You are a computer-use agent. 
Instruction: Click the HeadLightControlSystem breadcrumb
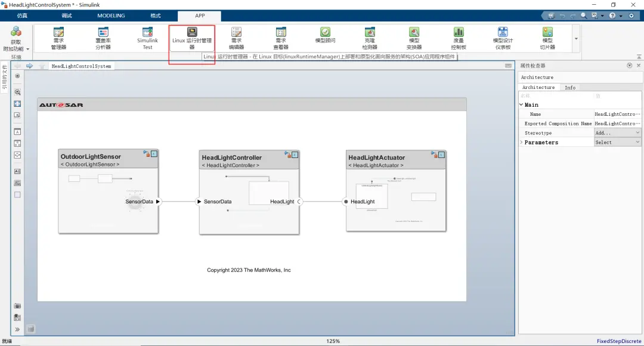[81, 66]
